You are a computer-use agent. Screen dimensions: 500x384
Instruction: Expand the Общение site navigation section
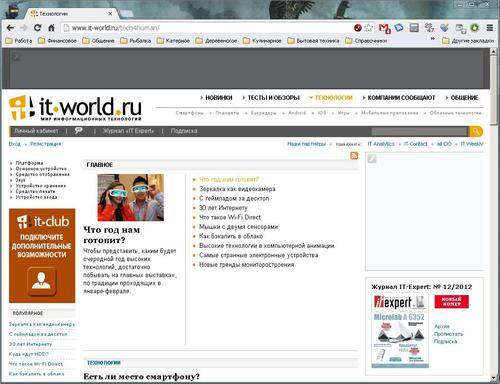(x=462, y=98)
